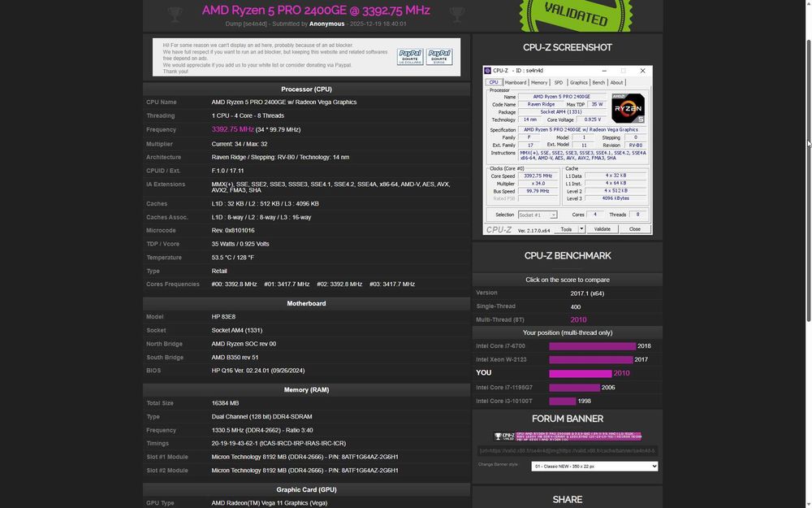Click the Motherboard section header

coord(307,304)
